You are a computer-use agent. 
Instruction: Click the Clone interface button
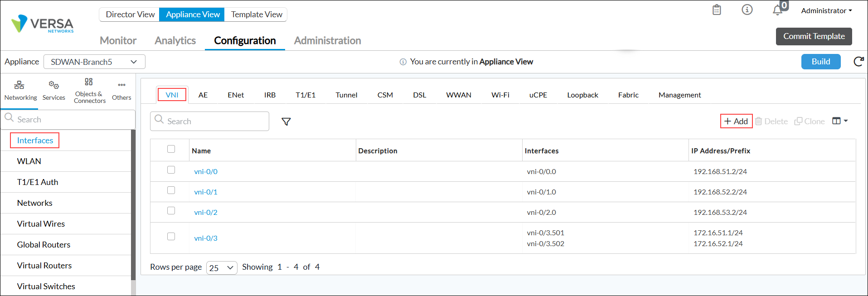click(x=810, y=121)
